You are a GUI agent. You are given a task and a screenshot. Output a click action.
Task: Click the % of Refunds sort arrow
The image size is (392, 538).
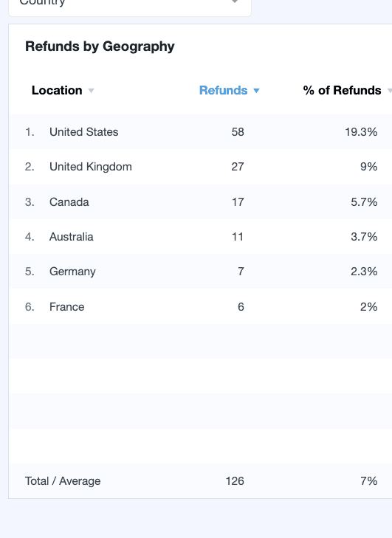coord(390,91)
